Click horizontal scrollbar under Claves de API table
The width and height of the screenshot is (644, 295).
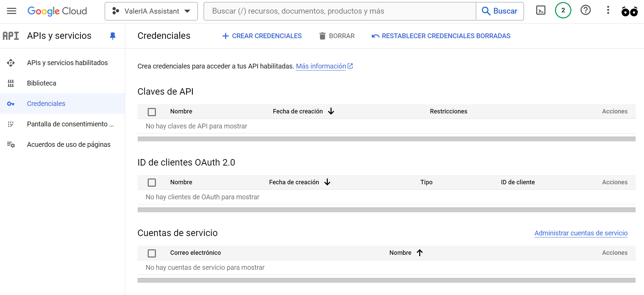coord(386,139)
